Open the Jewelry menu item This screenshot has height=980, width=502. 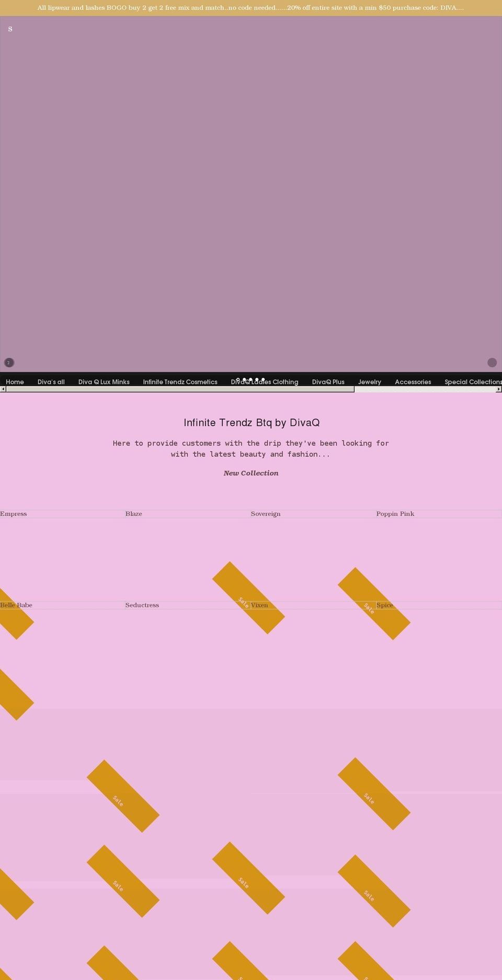[370, 382]
